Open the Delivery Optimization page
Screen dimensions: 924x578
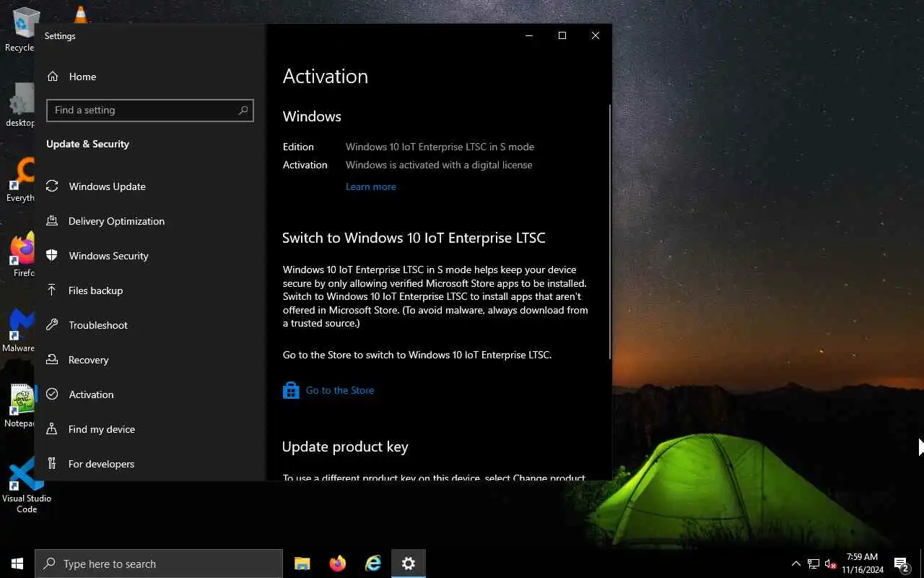pos(116,221)
